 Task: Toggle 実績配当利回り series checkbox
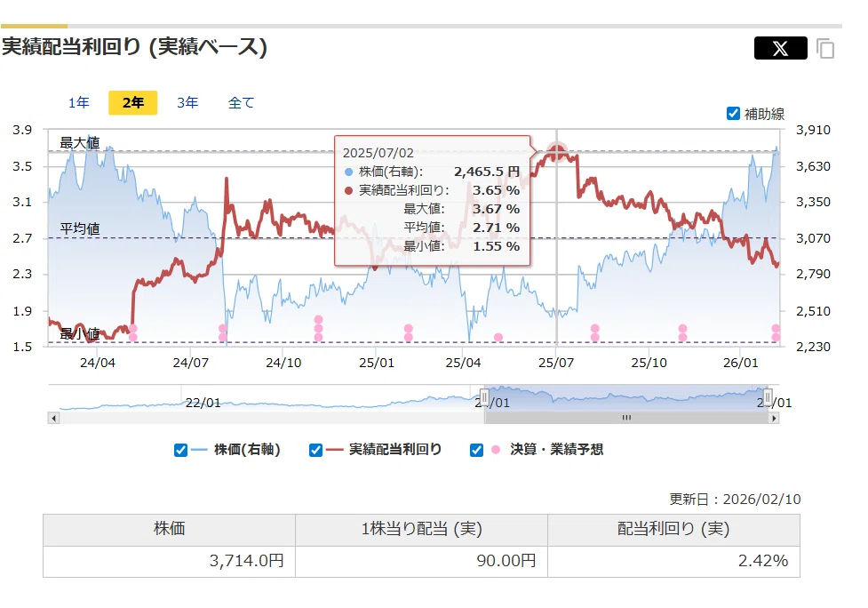pyautogui.click(x=315, y=450)
